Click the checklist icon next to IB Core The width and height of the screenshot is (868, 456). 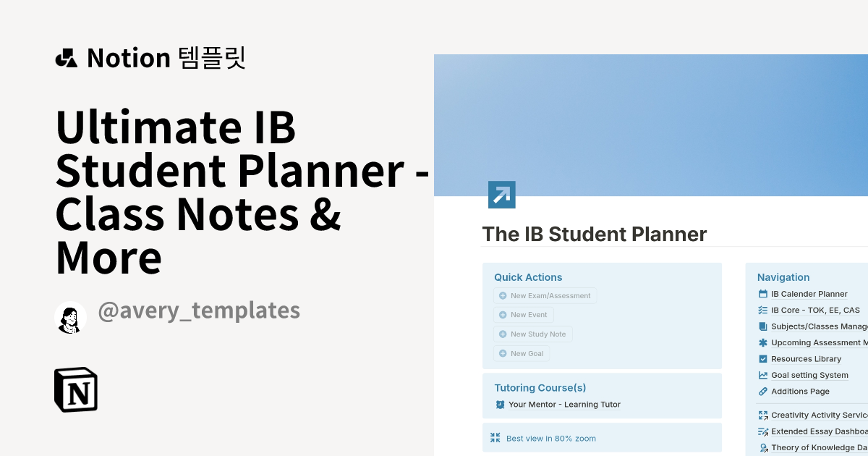click(x=762, y=310)
